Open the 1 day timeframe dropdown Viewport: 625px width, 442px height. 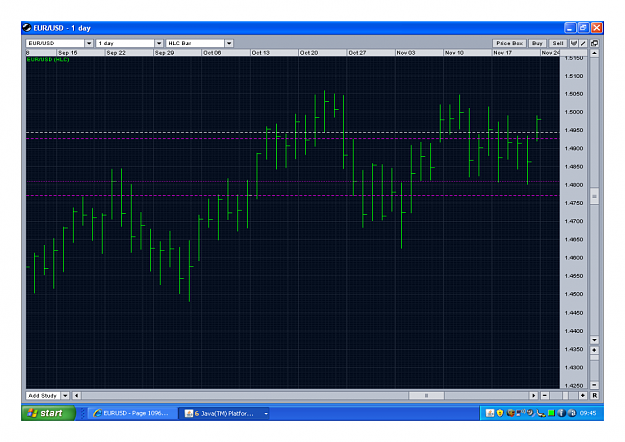pos(159,43)
